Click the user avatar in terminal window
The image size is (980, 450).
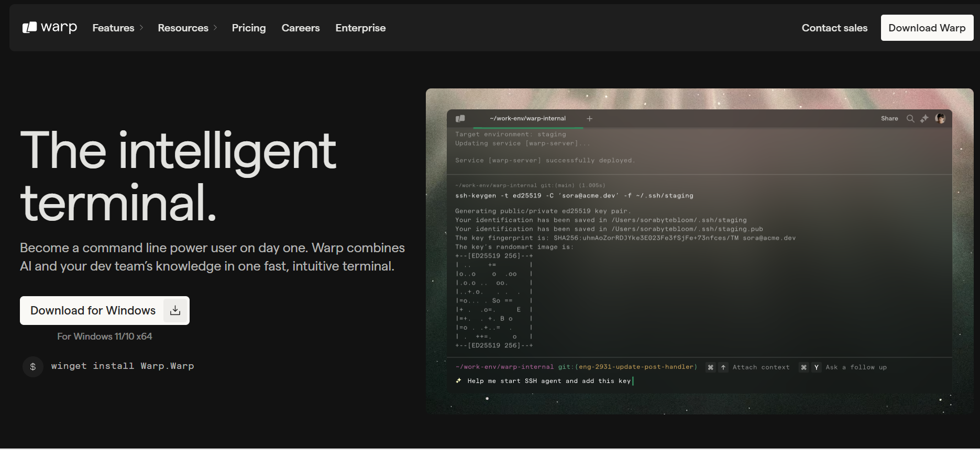[x=940, y=118]
